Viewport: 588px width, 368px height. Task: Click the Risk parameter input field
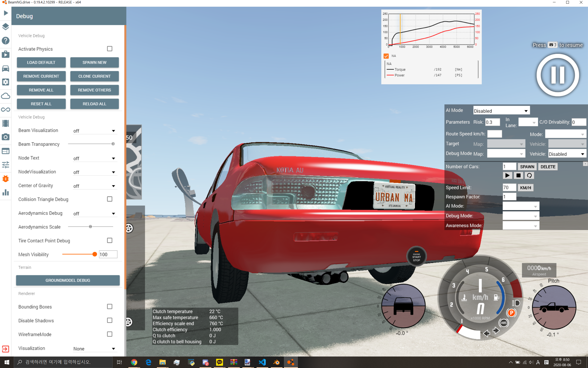[492, 122]
